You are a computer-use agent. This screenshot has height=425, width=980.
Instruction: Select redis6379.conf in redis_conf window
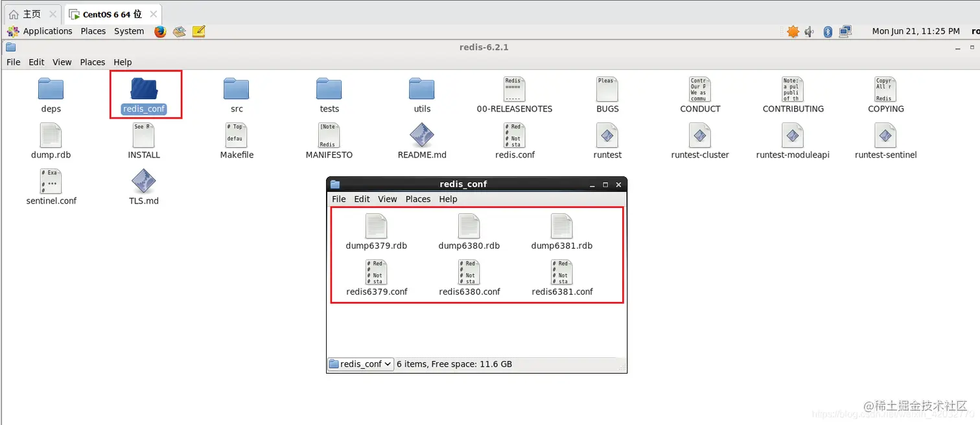(377, 271)
